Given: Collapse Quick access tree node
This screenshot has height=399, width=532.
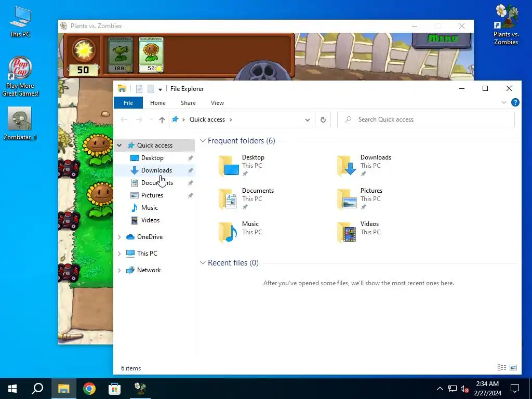Looking at the screenshot, I should tap(119, 145).
